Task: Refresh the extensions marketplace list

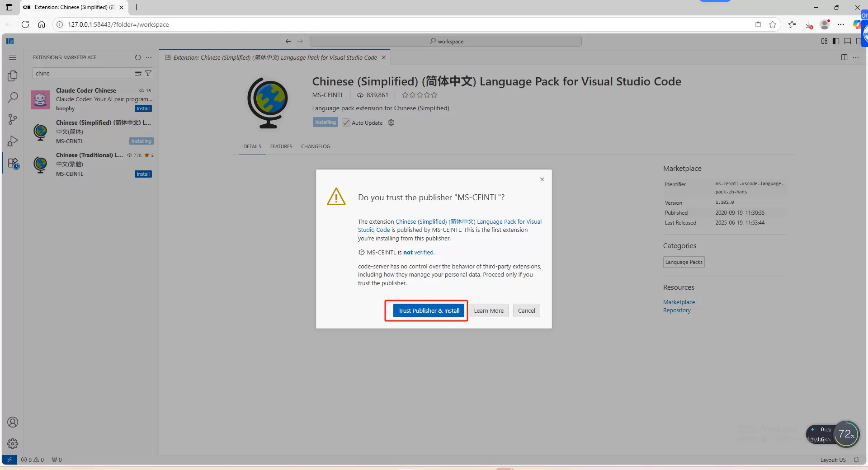Action: point(137,57)
